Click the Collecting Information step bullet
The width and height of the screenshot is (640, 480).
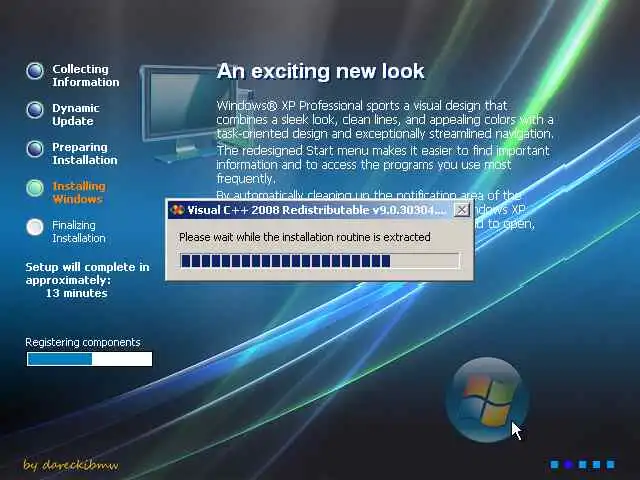pyautogui.click(x=35, y=71)
